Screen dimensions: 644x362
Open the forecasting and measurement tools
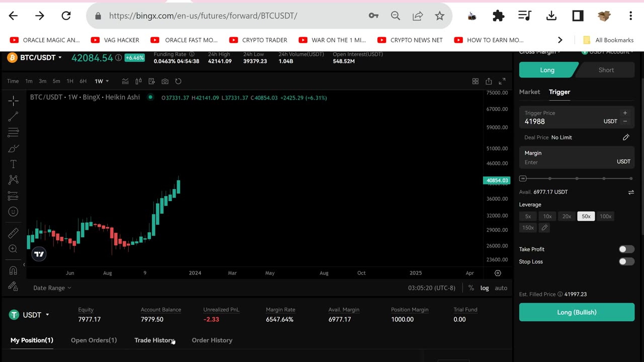point(14,196)
